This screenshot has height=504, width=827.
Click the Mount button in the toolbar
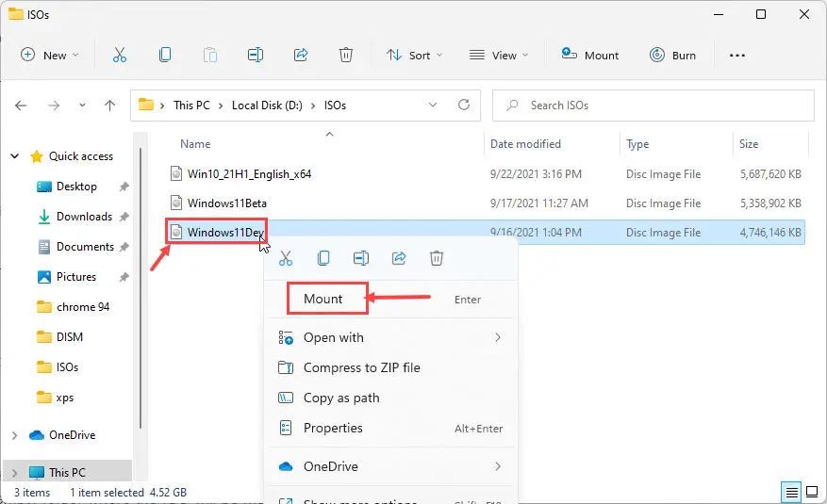(590, 55)
